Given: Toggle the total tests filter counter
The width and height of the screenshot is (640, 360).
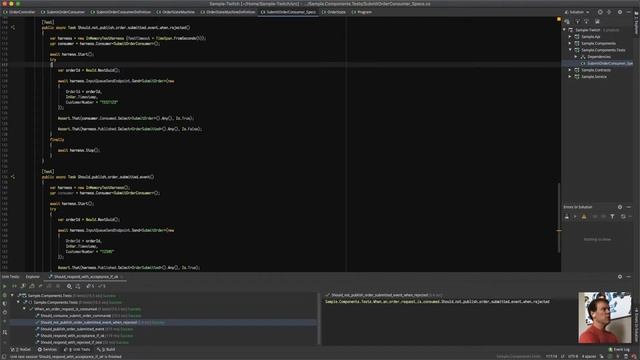Looking at the screenshot, I should [90, 286].
